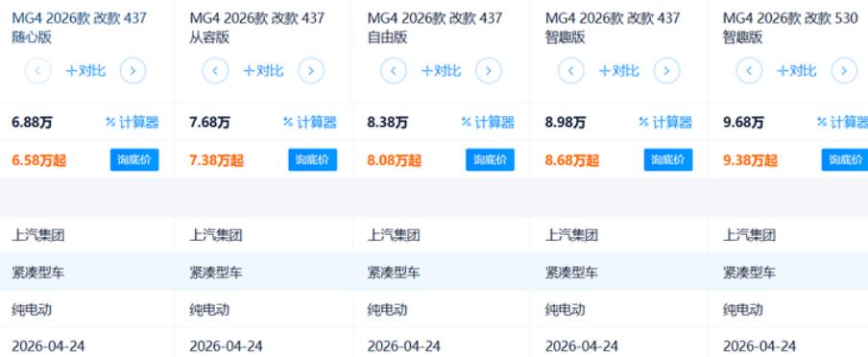Screen dimensions: 868x357
Task: Click the 6.58万起 dealer price
Action: point(38,160)
